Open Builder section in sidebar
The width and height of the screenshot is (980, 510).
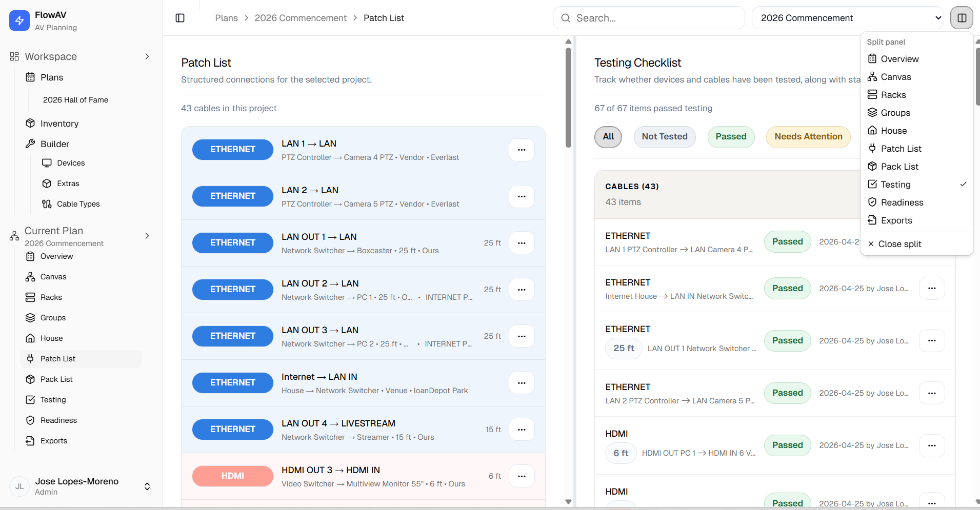(x=55, y=144)
